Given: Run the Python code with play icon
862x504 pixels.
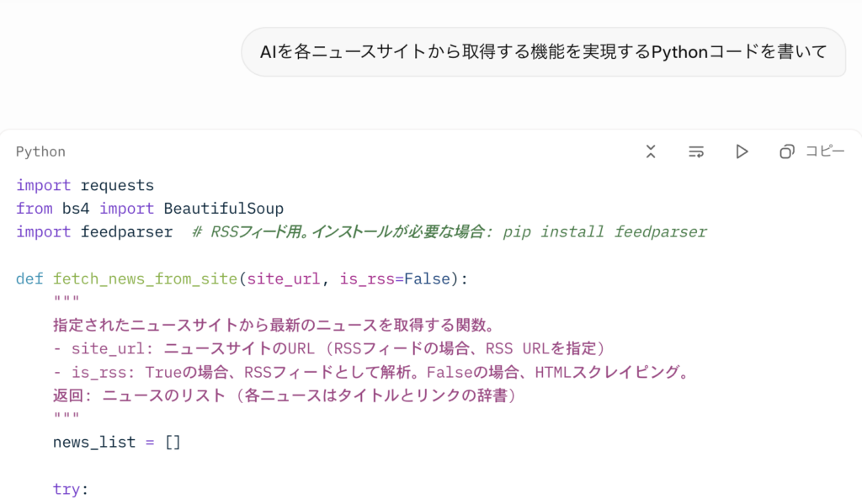Looking at the screenshot, I should [742, 151].
